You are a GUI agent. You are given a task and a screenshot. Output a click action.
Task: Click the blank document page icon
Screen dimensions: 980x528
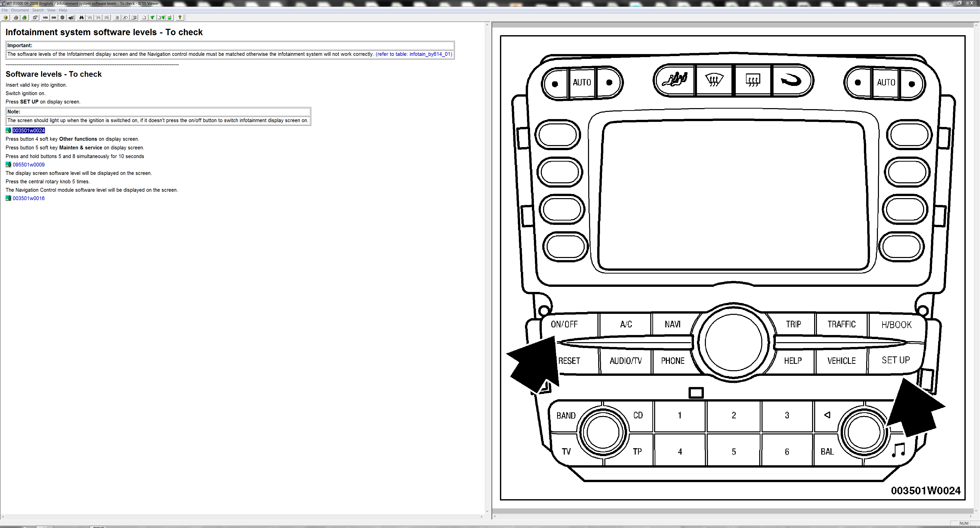pos(144,18)
